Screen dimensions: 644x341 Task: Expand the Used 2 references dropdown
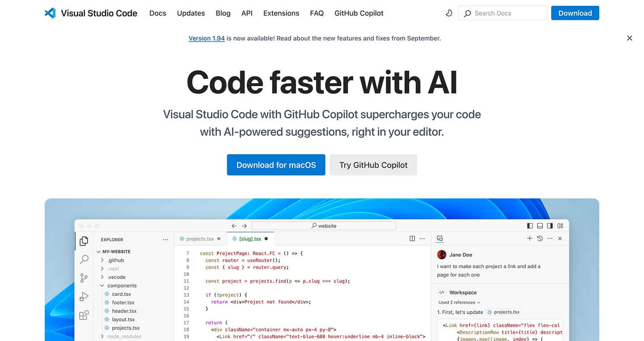tap(459, 303)
